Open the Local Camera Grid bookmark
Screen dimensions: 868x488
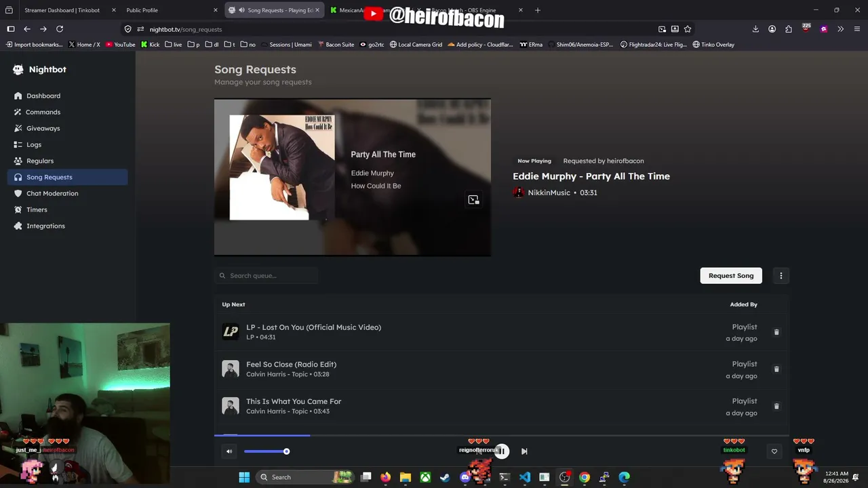pyautogui.click(x=416, y=45)
